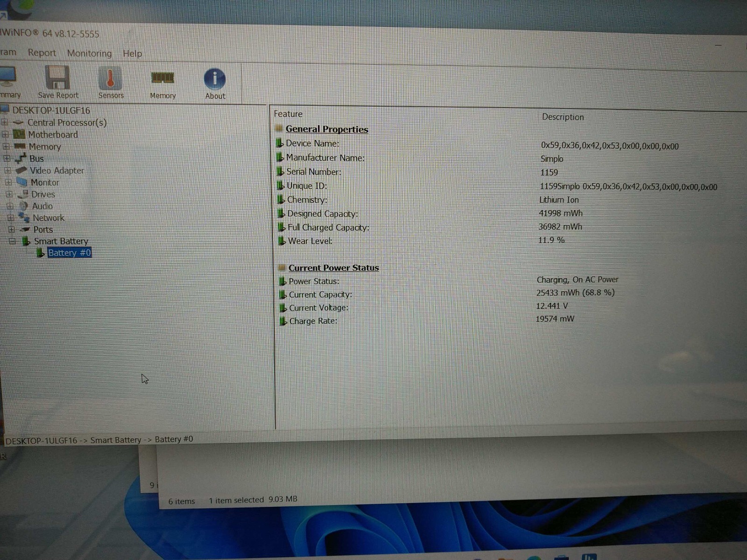Expand the Central Processor(s) node
747x560 pixels.
coord(5,122)
